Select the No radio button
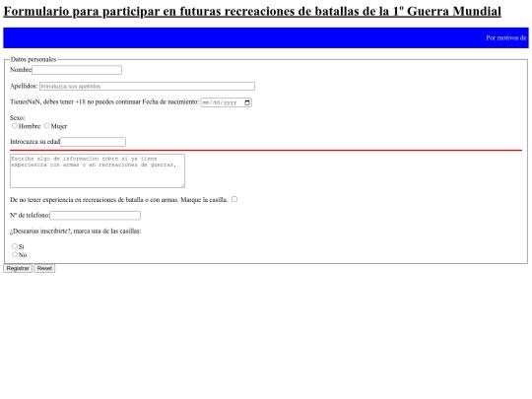This screenshot has height=399, width=532. click(15, 254)
